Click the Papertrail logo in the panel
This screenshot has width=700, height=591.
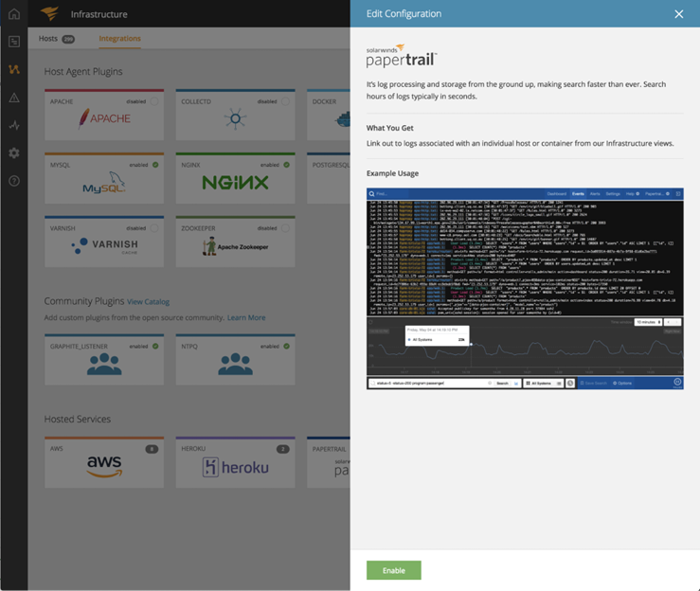[402, 56]
